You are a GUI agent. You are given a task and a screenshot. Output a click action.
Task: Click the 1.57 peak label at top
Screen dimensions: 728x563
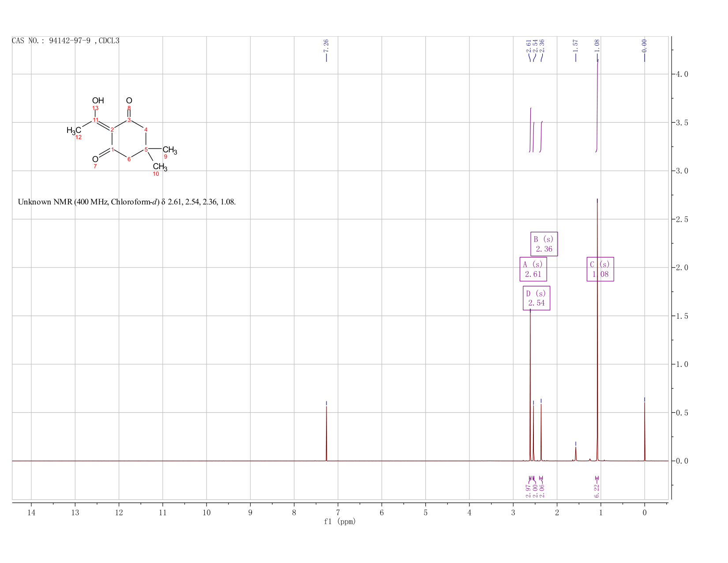click(575, 45)
